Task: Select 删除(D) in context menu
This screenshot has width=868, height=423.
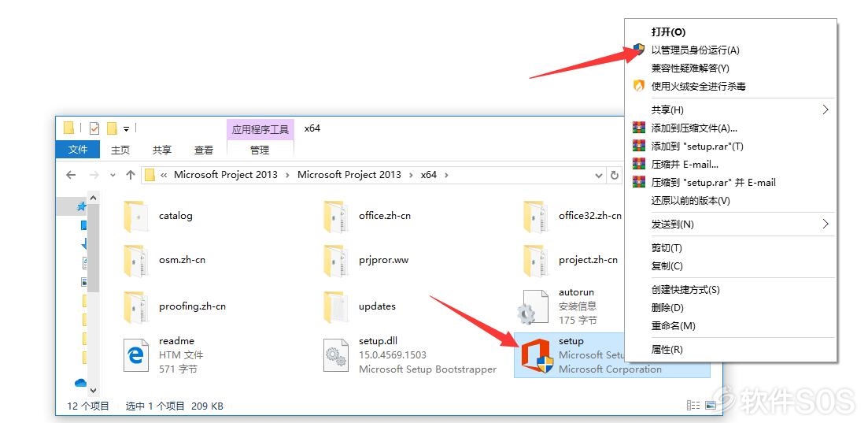Action: coord(731,308)
